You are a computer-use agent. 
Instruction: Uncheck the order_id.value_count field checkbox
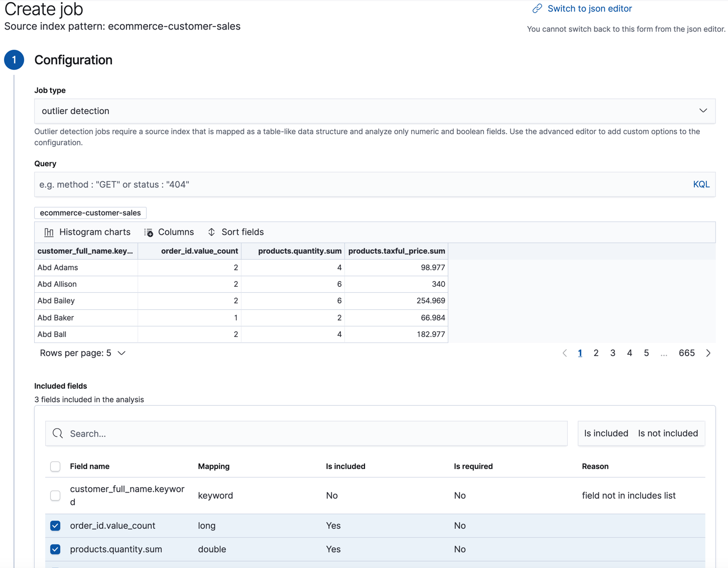point(55,525)
